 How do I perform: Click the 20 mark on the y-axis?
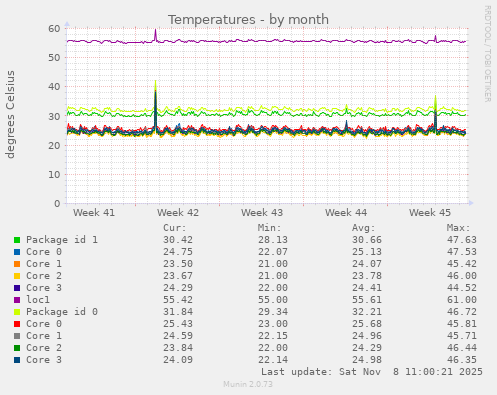click(54, 145)
